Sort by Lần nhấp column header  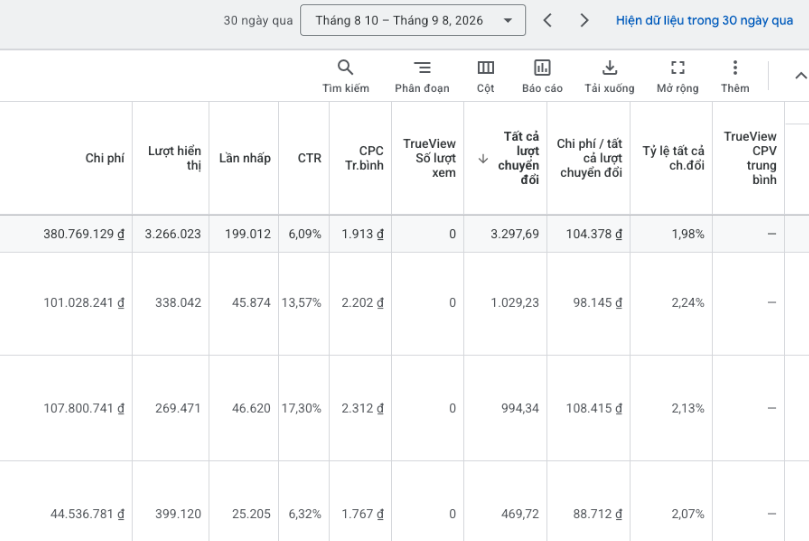tap(245, 158)
